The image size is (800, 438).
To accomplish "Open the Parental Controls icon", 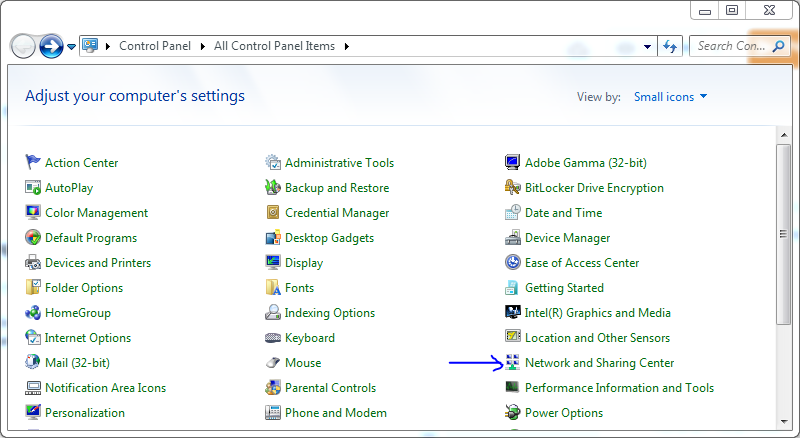I will pyautogui.click(x=273, y=387).
